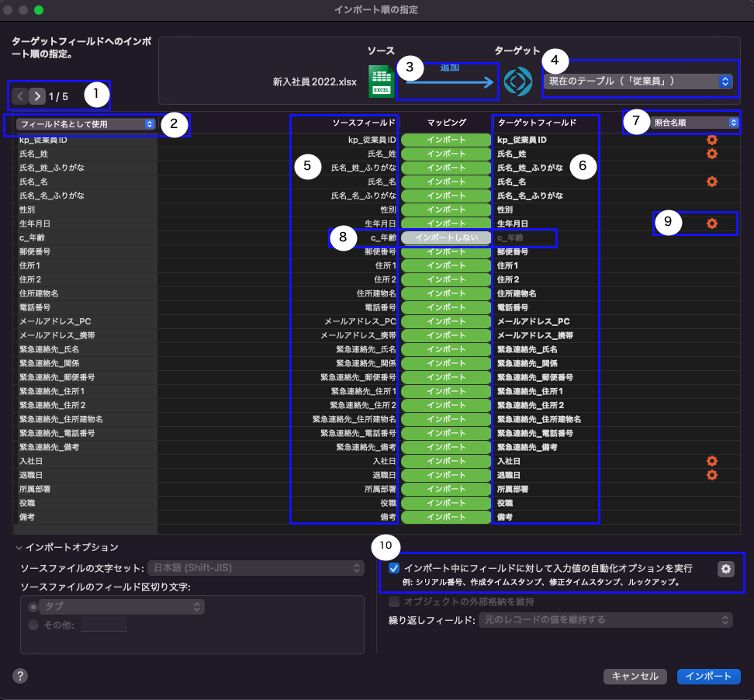Click gear icon on 生年月日 row
754x700 pixels.
click(711, 224)
